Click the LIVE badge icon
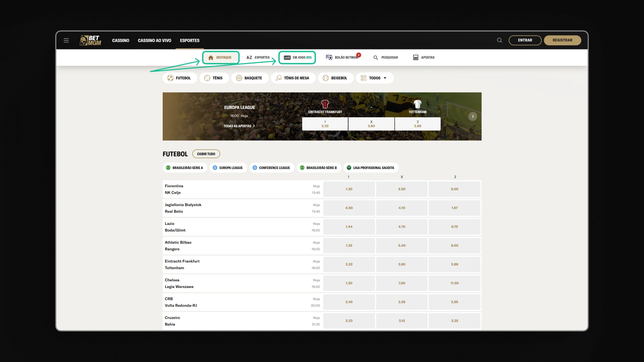The width and height of the screenshot is (644, 362). pyautogui.click(x=287, y=58)
